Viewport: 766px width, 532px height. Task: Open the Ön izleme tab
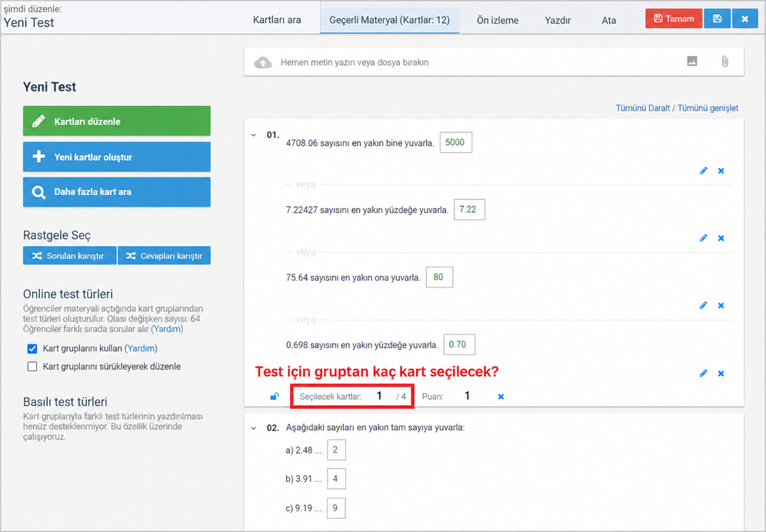click(x=498, y=21)
